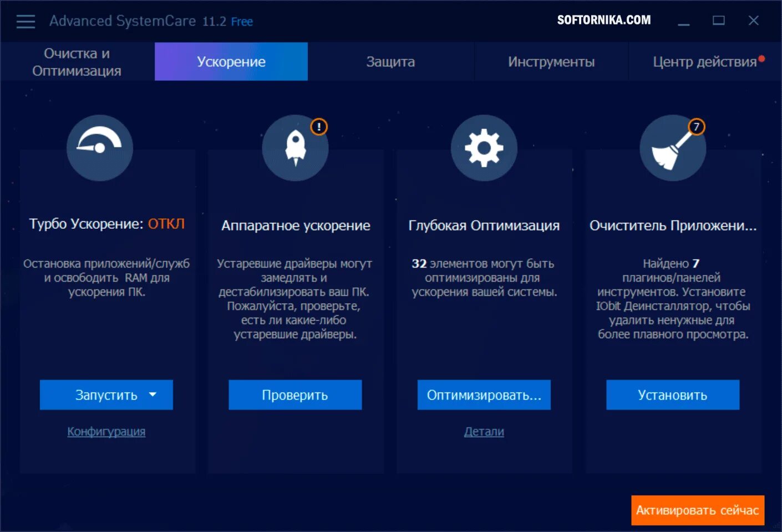Click the number 7 badge on broom icon
The height and width of the screenshot is (532, 782).
point(697,127)
